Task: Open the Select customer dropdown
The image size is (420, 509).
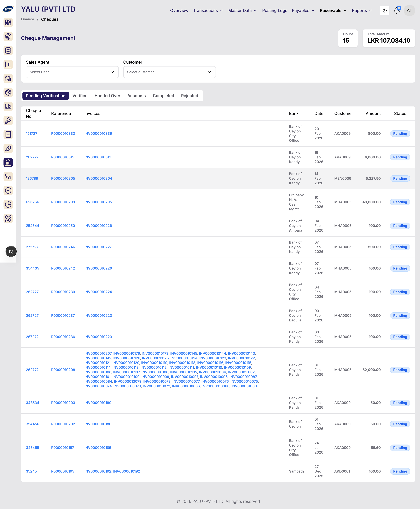Action: pos(169,72)
